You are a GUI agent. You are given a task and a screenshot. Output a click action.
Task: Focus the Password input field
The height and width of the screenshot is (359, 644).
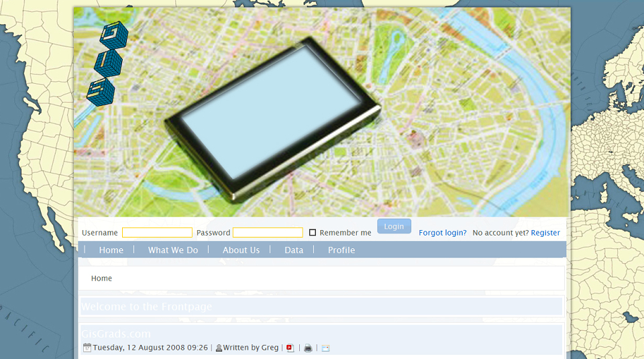point(268,232)
